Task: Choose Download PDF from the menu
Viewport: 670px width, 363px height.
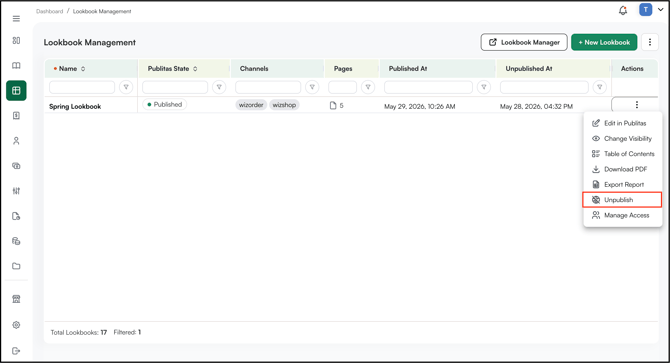Action: [x=623, y=169]
